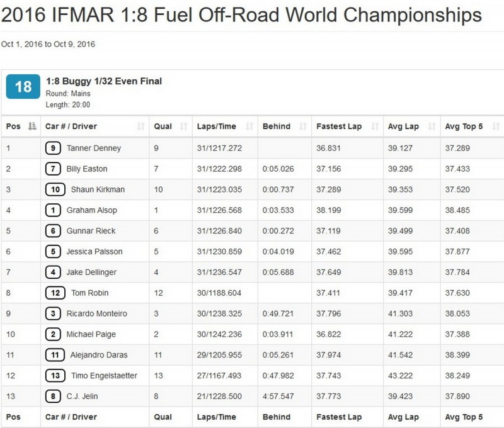Open driver Billy Easton's entry
The width and height of the screenshot is (504, 428).
(x=87, y=169)
